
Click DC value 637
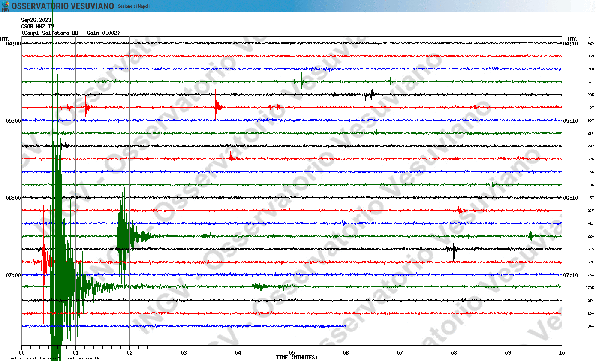point(591,121)
